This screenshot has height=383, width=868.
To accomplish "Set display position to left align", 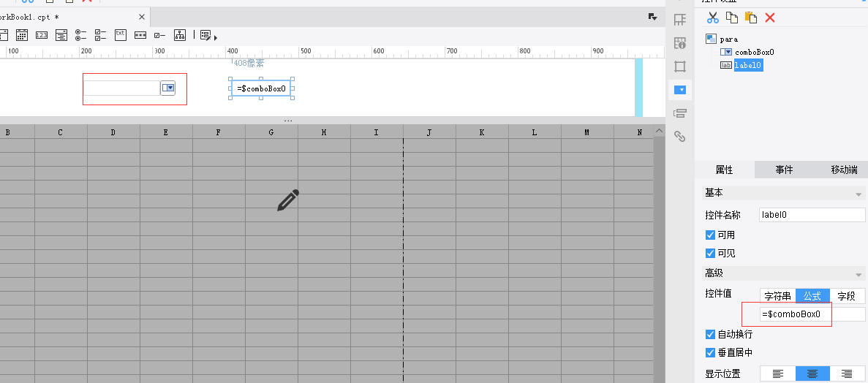I will pos(777,373).
